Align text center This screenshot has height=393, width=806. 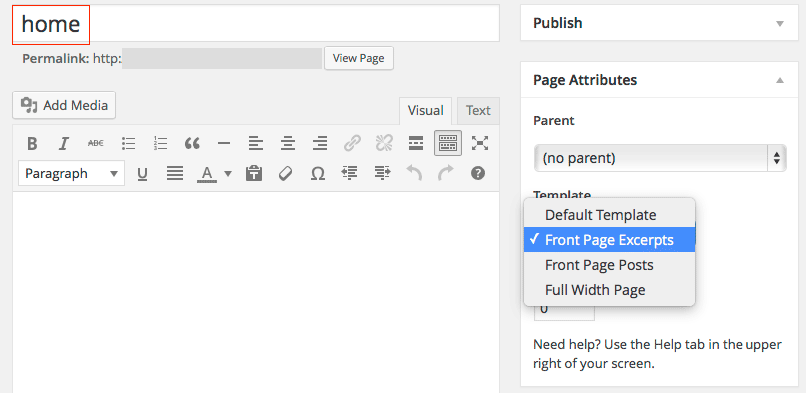pos(288,143)
